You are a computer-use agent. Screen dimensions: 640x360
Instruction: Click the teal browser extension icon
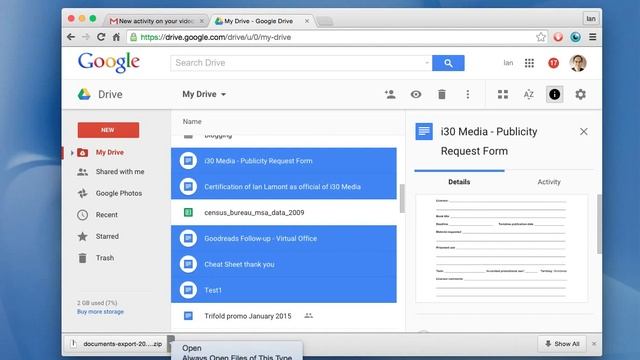576,37
